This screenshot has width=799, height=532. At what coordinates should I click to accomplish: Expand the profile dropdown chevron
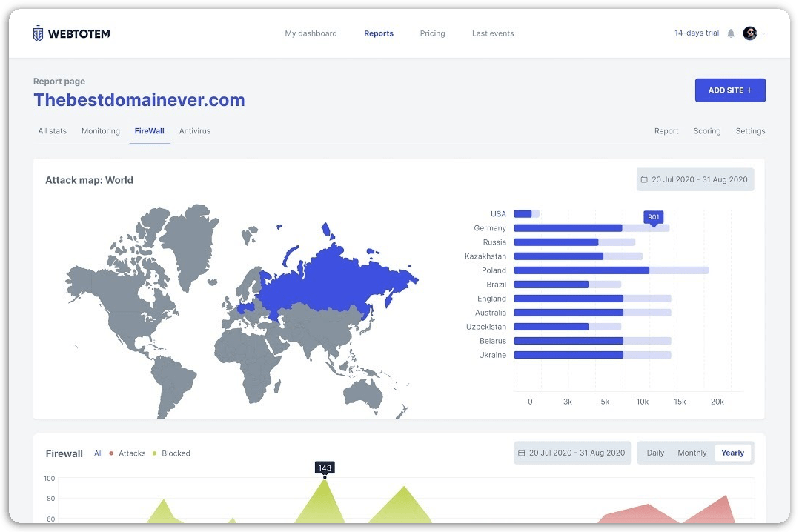tap(764, 33)
